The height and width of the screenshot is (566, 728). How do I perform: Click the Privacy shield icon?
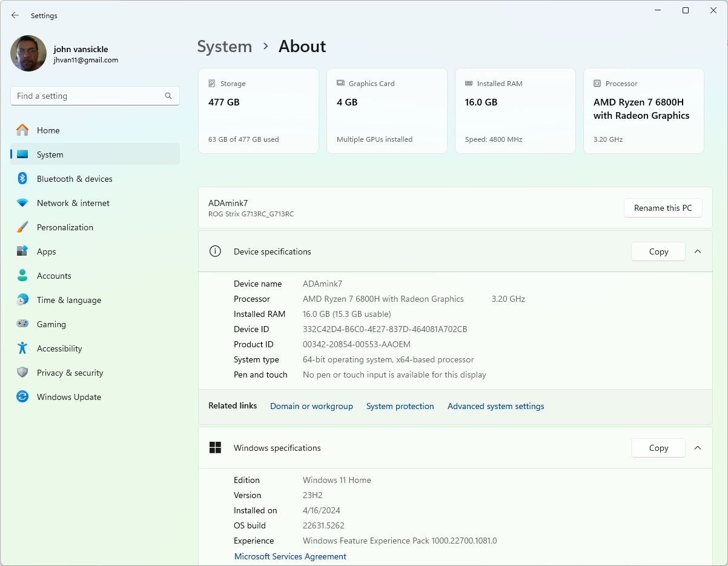pos(22,373)
